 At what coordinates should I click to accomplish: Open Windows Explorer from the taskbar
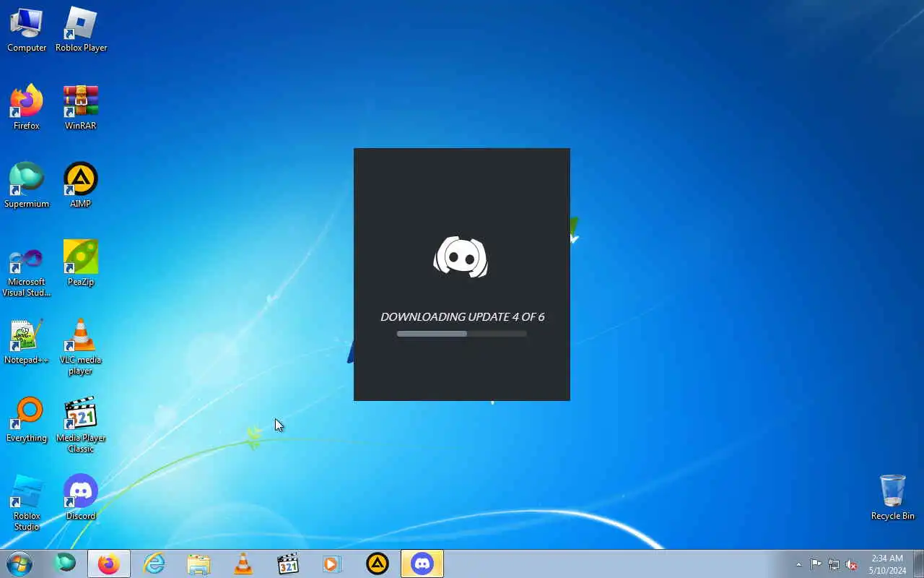199,564
